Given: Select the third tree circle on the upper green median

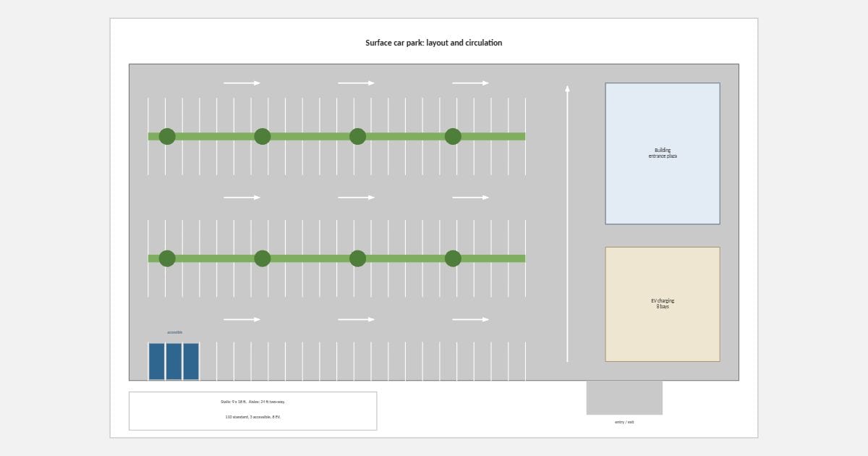Looking at the screenshot, I should point(357,136).
